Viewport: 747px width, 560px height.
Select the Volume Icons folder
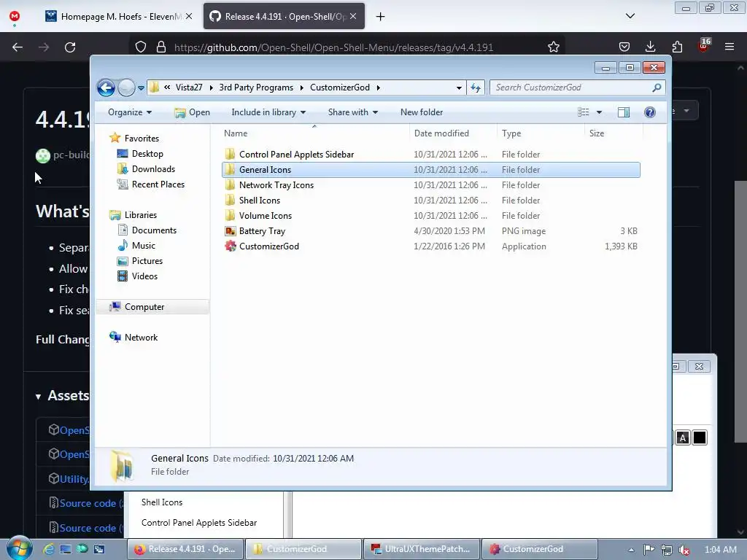pos(431,216)
